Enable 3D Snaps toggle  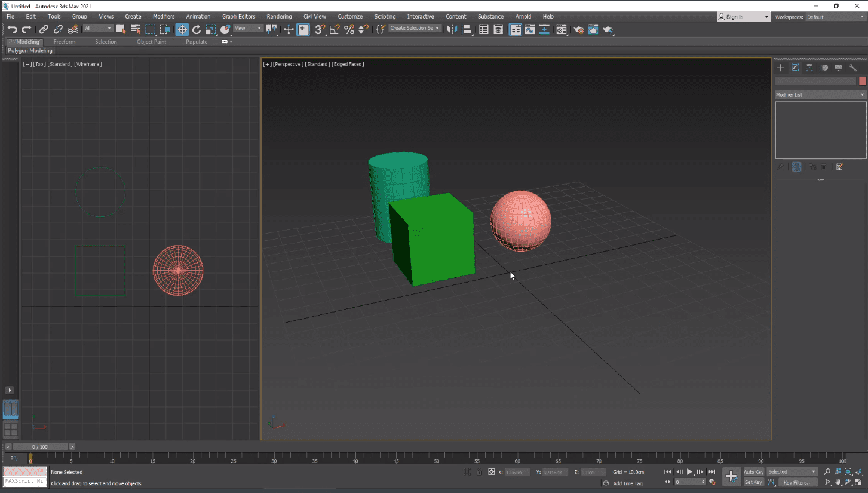(319, 29)
